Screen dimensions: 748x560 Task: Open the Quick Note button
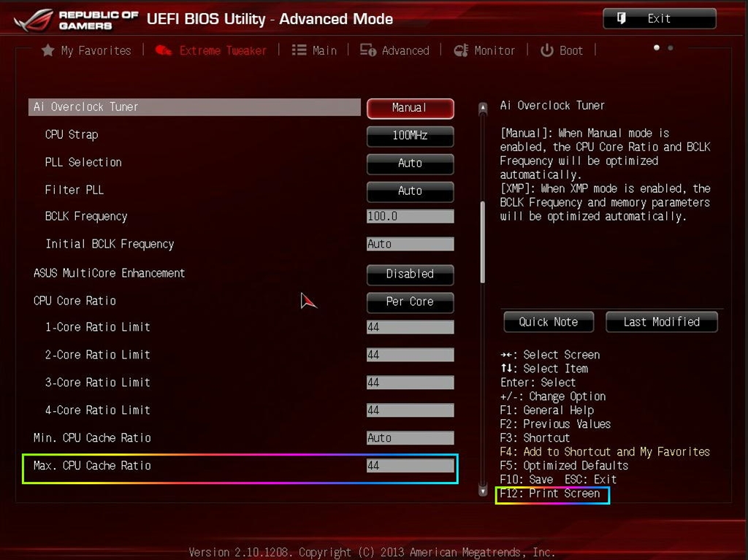[x=549, y=322]
